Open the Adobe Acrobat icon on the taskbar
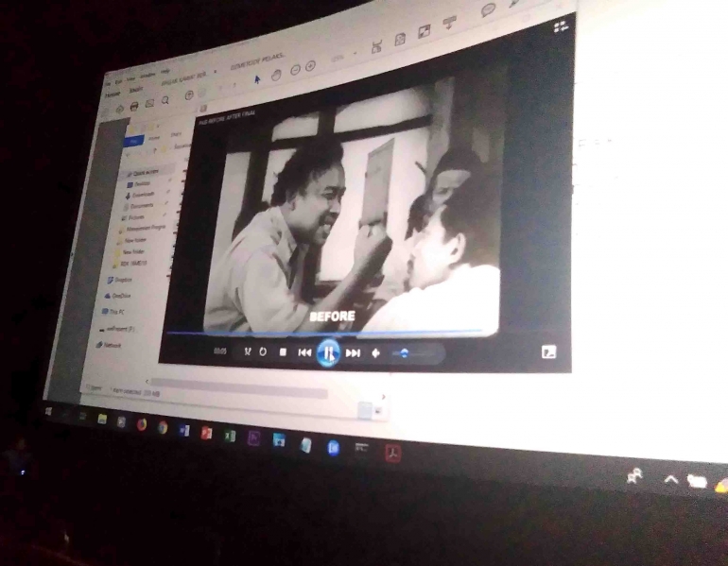 (392, 454)
